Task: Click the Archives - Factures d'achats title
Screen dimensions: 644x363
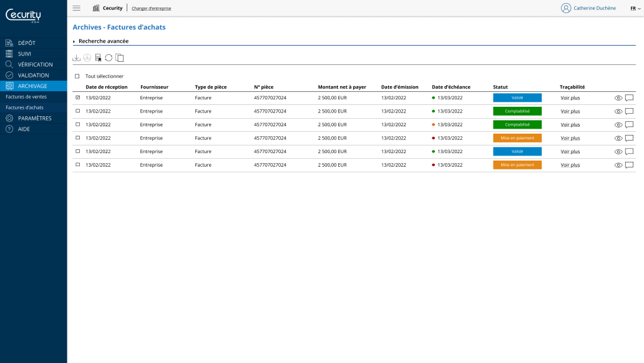Action: [119, 27]
